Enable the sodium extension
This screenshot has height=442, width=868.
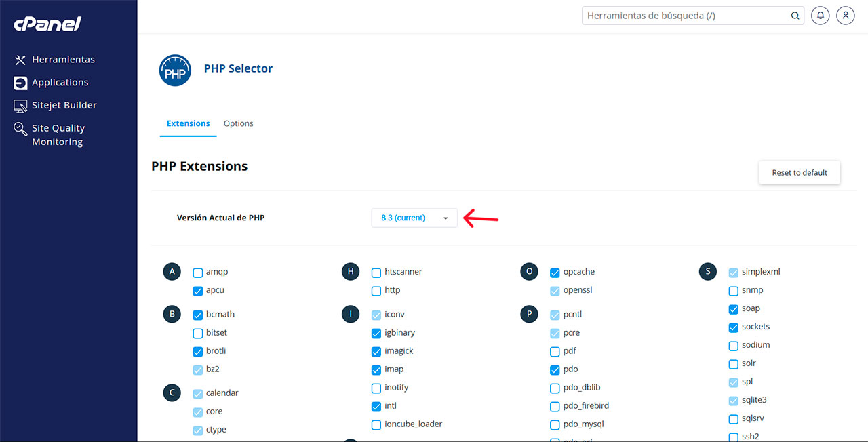pyautogui.click(x=734, y=346)
